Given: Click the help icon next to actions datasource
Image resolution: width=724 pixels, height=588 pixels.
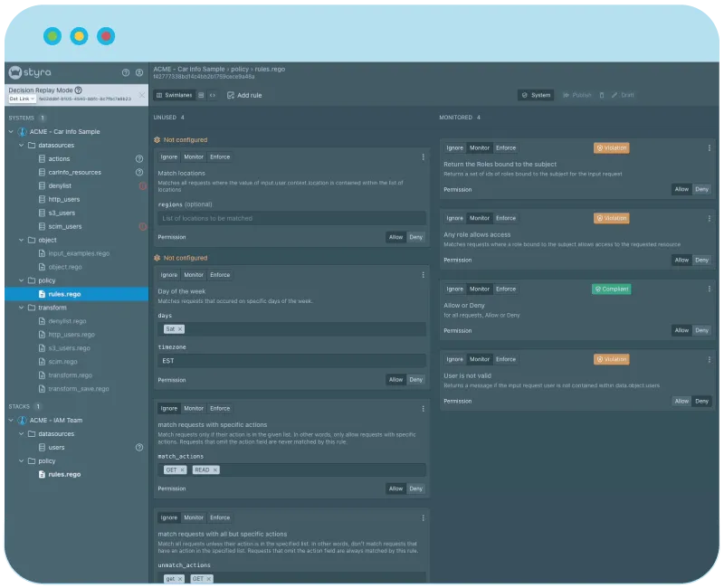Looking at the screenshot, I should coord(139,158).
